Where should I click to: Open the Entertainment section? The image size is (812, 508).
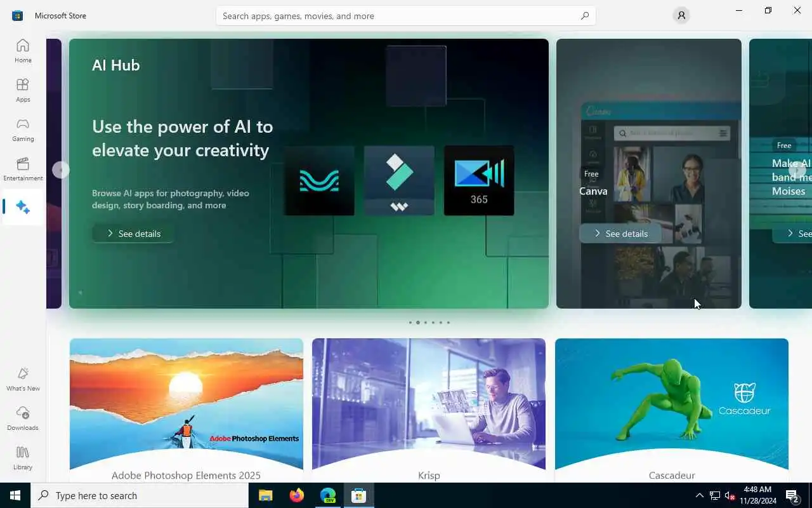coord(23,169)
